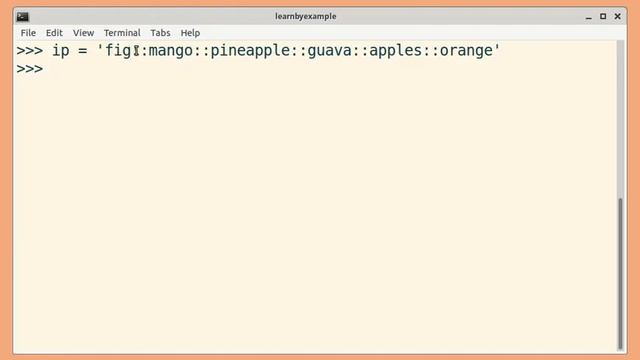Click the learnbyexample window title
Image resolution: width=640 pixels, height=360 pixels.
click(x=305, y=16)
